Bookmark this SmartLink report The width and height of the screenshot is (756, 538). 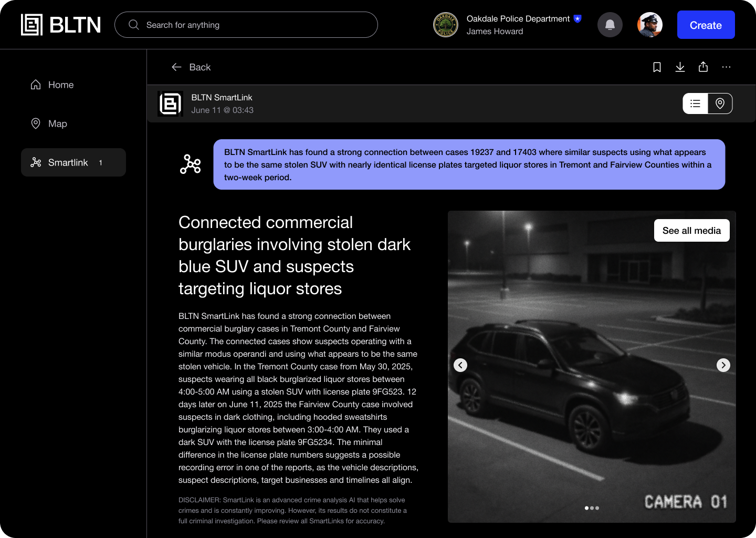(657, 67)
